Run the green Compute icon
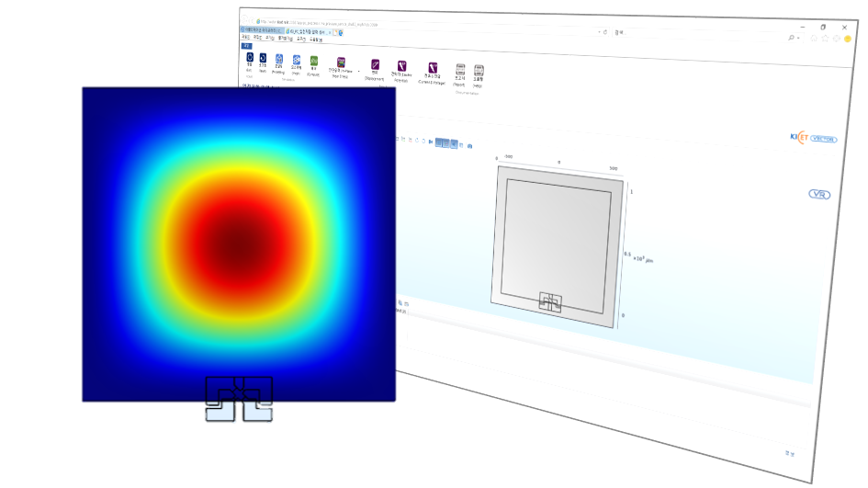The width and height of the screenshot is (868, 488). (314, 62)
